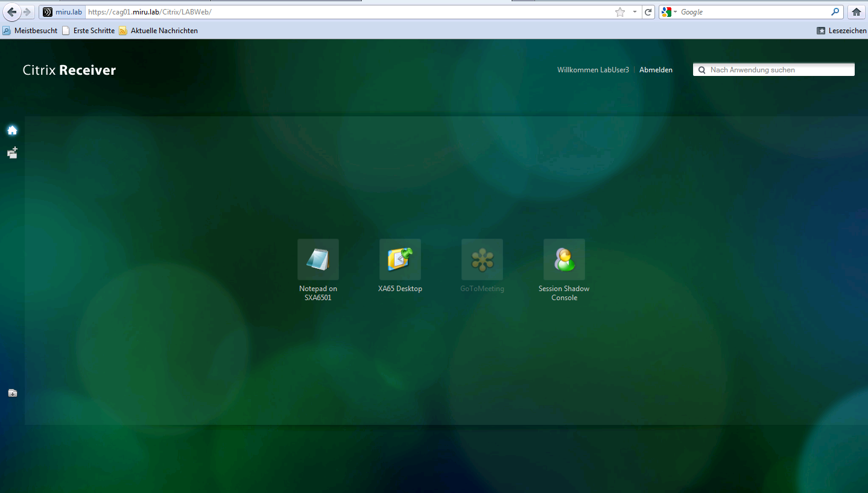Launch Notepad on SXA6501 application
Screen dimensions: 868x493
point(318,259)
